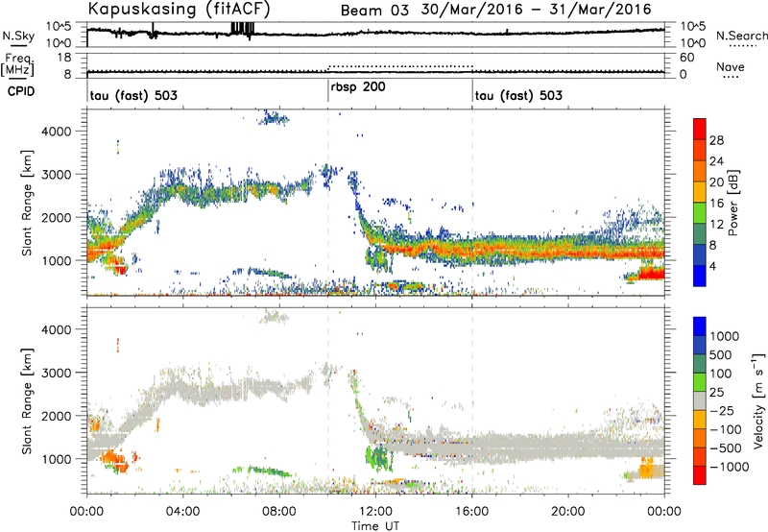Click the green velocity patch near 12:00 in velocity panel
This screenshot has height=532, width=768.
379,456
